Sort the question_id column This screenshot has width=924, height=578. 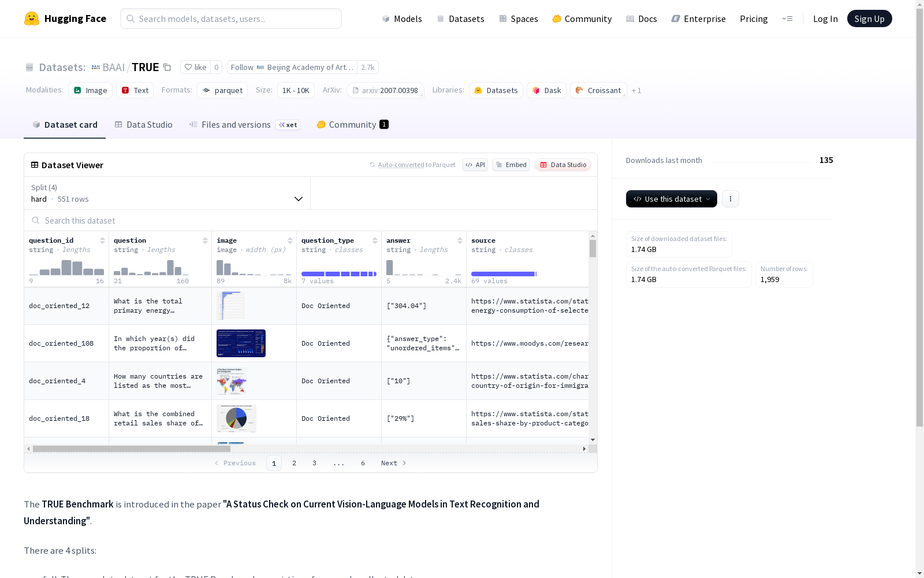click(102, 240)
